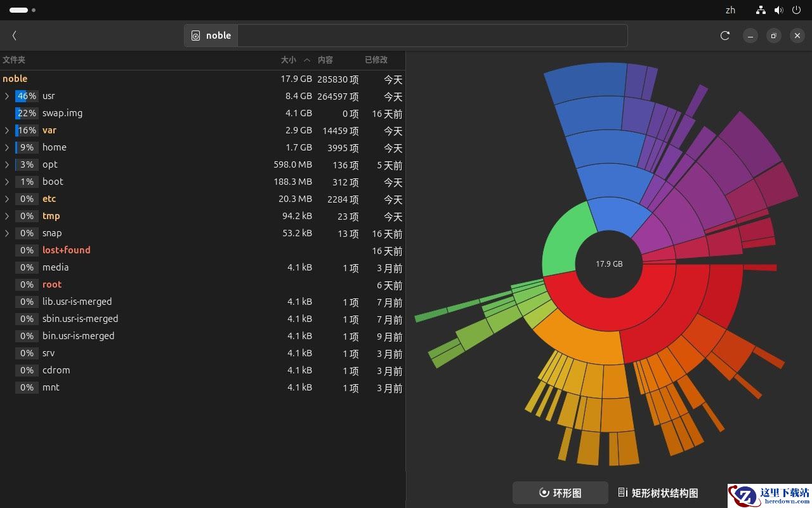Image resolution: width=812 pixels, height=508 pixels.
Task: Select the media row
Action: (x=202, y=267)
